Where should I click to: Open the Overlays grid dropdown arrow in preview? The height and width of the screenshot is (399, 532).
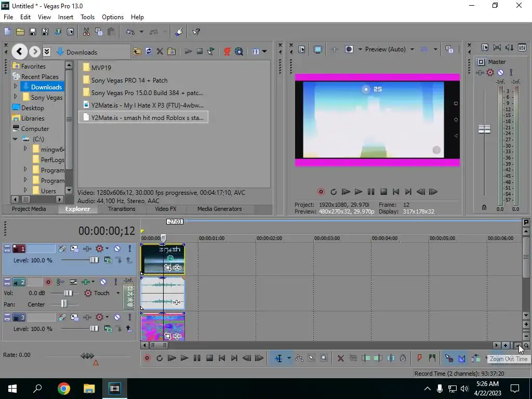435,49
